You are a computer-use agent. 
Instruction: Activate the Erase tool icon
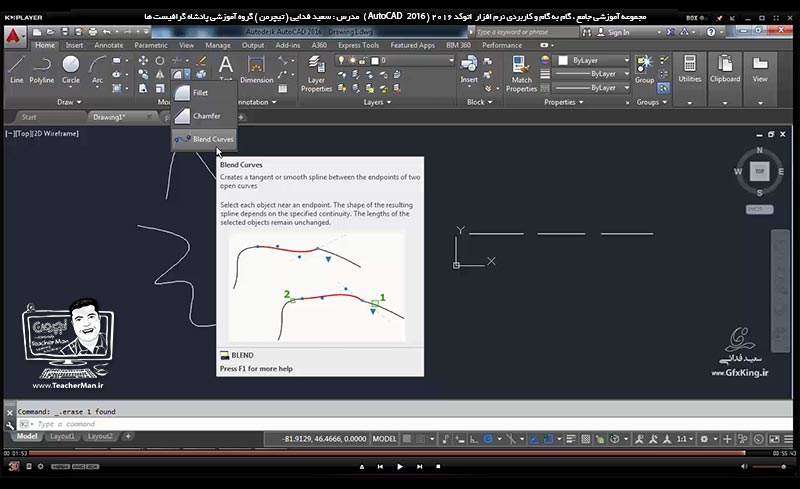(x=202, y=61)
